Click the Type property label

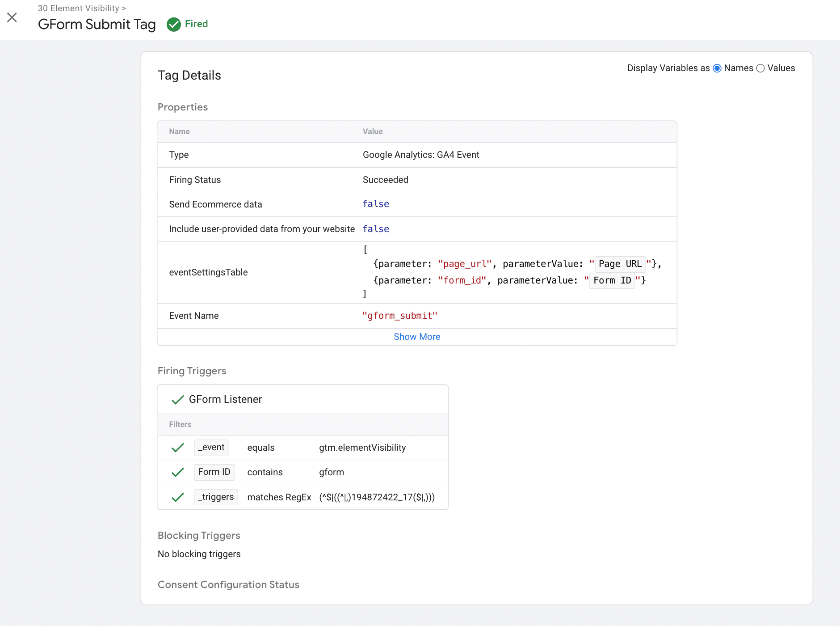pyautogui.click(x=179, y=155)
